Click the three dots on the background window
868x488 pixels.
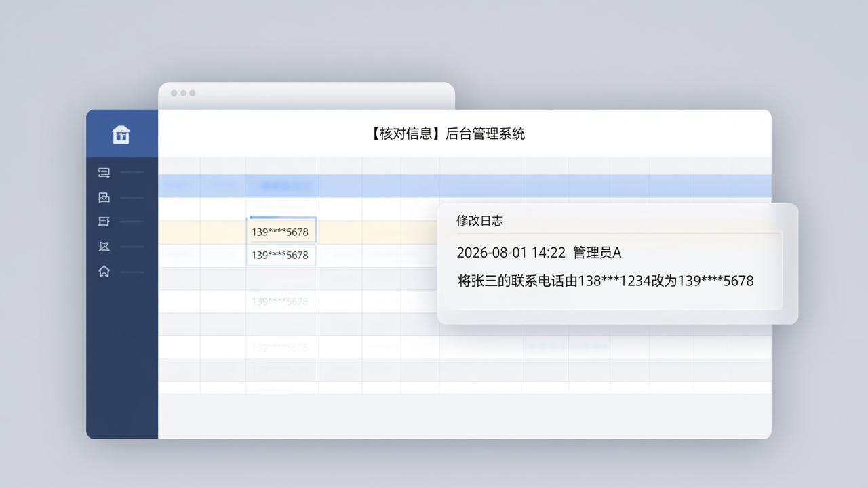tap(183, 93)
